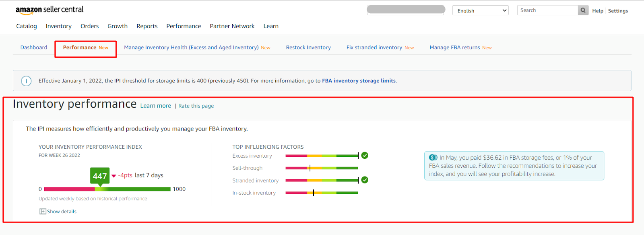Click the storage fees tip message box
This screenshot has width=644, height=235.
pyautogui.click(x=514, y=166)
